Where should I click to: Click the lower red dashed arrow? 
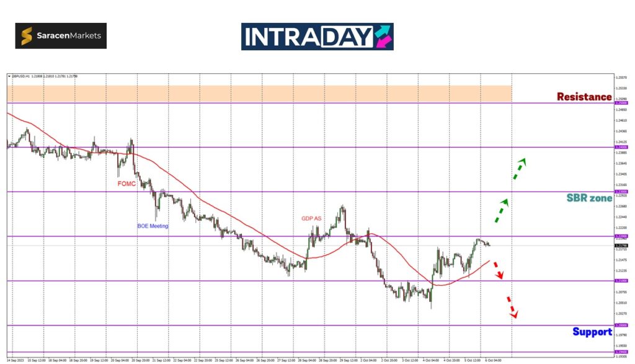tap(511, 308)
